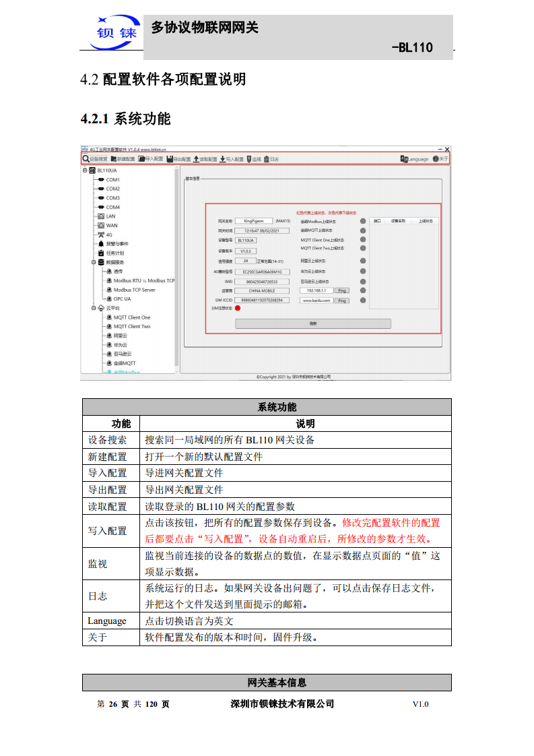534x756 pixels.
Task: Click the www.baidu.com ping address field
Action: point(316,301)
